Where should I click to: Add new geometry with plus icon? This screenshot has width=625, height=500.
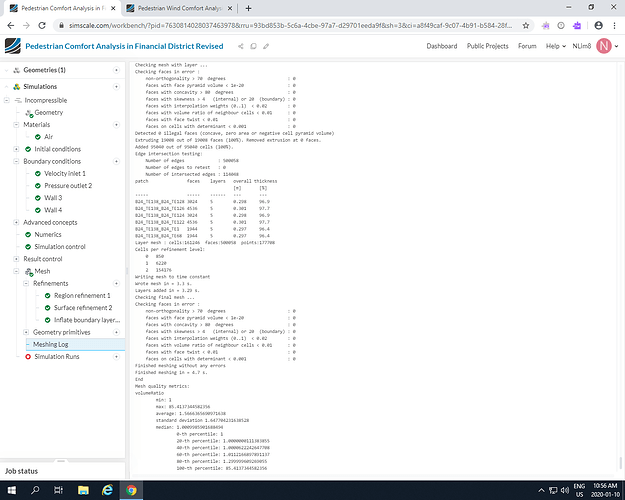click(116, 70)
